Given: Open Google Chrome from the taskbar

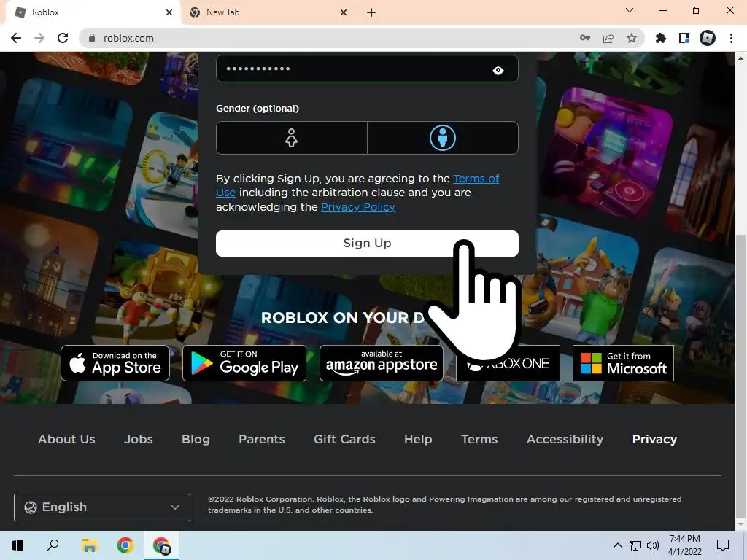Looking at the screenshot, I should 125,545.
